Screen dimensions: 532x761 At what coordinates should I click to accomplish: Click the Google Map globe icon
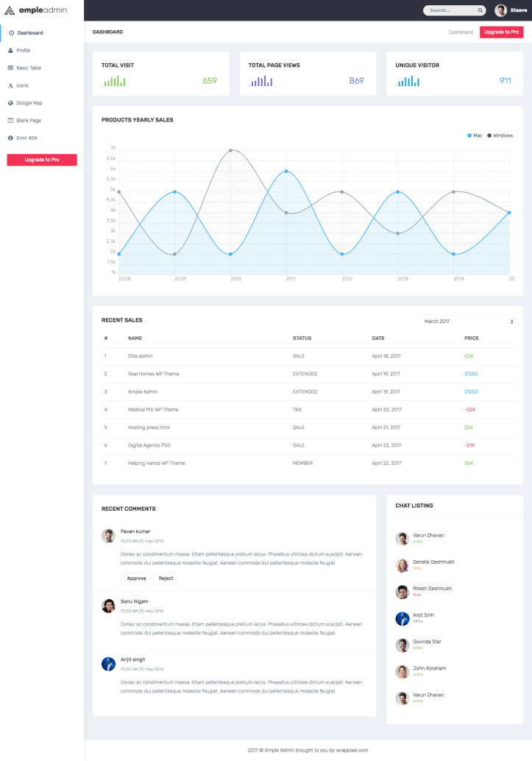click(x=10, y=103)
